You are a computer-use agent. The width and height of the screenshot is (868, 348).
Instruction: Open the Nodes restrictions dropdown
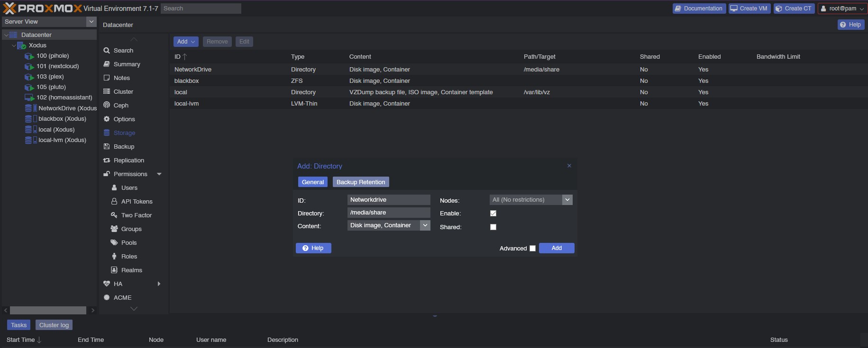tap(567, 200)
